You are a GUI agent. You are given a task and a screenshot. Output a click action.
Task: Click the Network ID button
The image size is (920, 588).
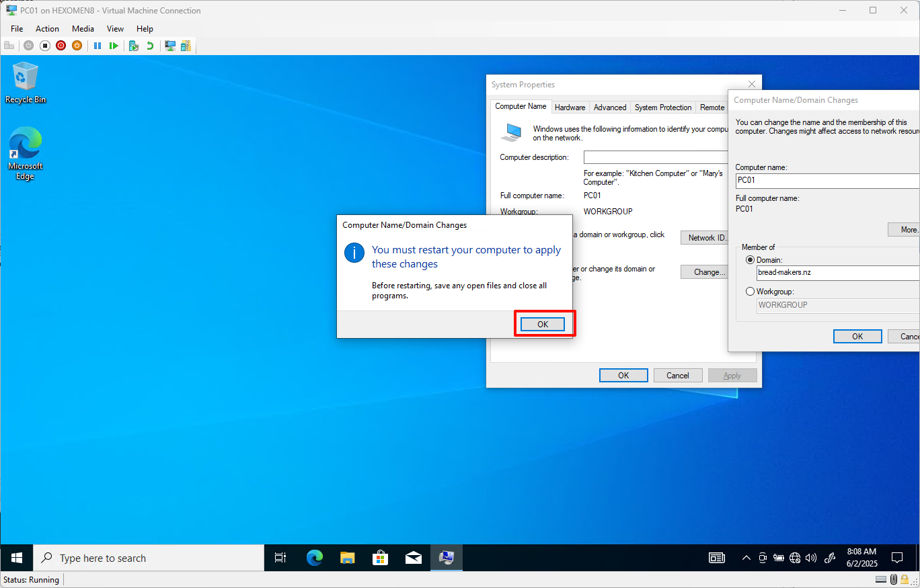[x=705, y=238]
